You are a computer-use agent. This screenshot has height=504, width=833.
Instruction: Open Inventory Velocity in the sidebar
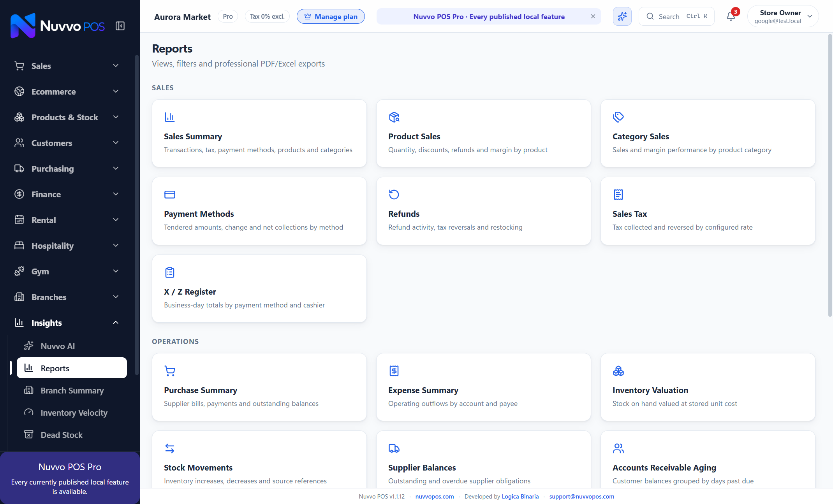pyautogui.click(x=72, y=413)
